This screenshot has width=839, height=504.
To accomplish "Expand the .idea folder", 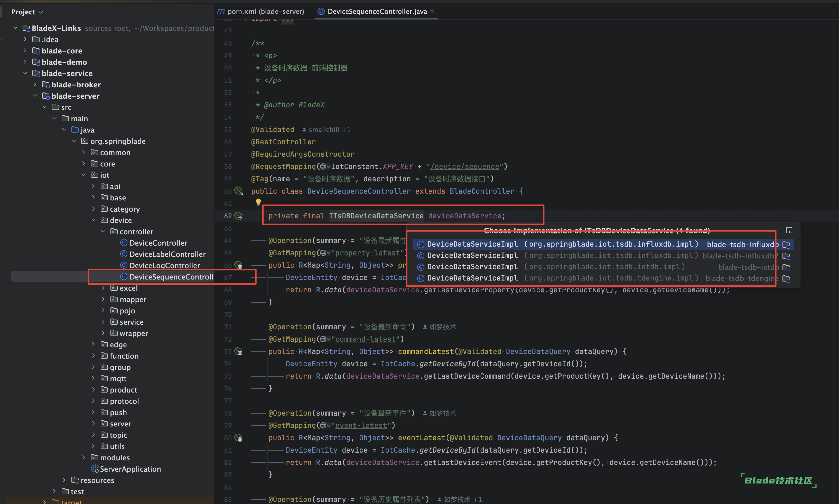I will (x=25, y=39).
